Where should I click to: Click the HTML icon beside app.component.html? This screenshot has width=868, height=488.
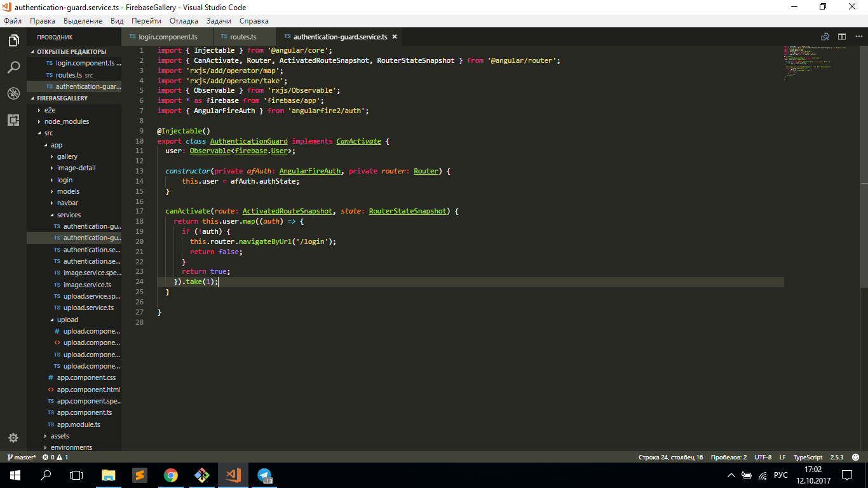click(51, 390)
